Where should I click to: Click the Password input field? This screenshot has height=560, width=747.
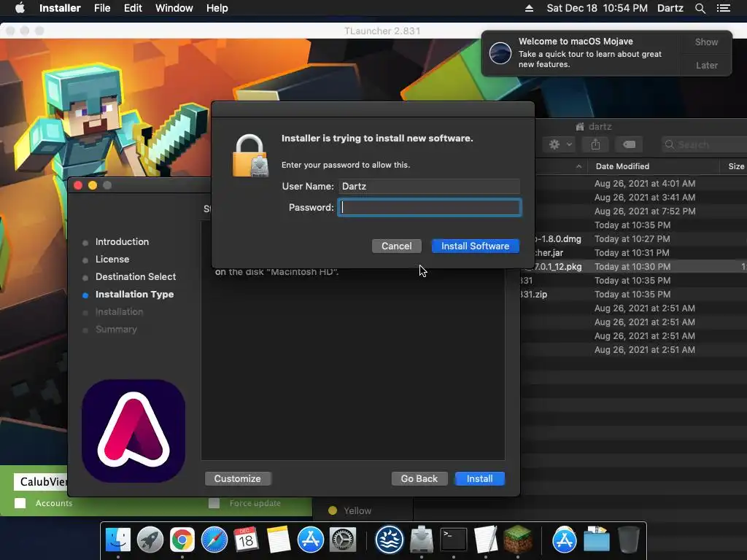point(430,208)
